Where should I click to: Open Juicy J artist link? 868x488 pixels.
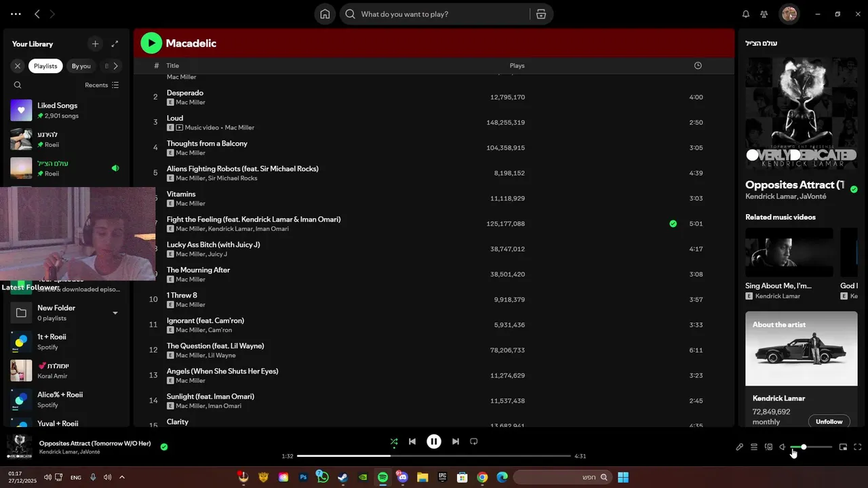218,254
